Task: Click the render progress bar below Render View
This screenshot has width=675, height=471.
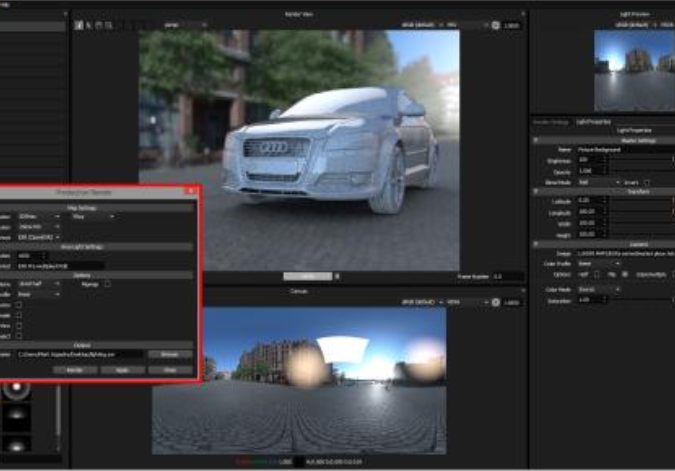Action: (x=307, y=276)
